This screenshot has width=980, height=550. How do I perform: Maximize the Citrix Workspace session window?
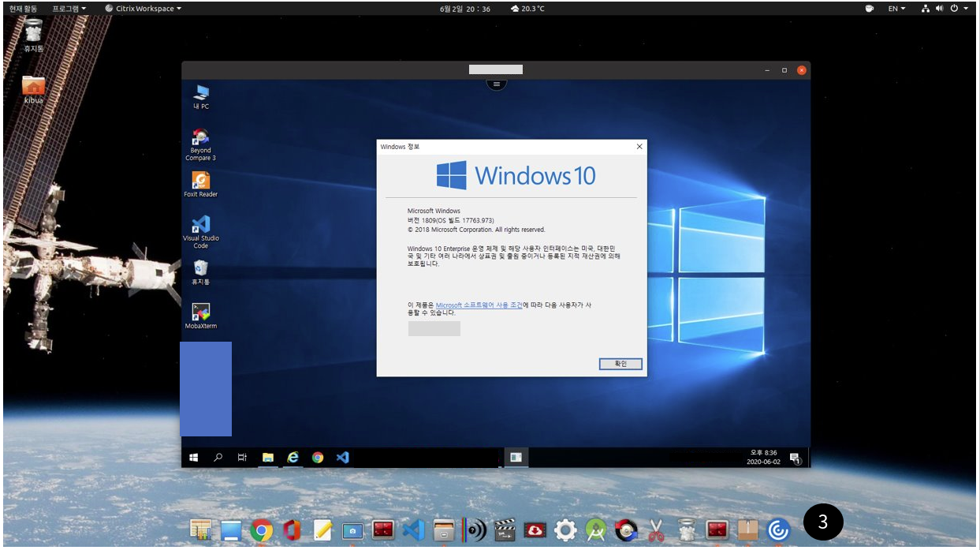tap(784, 70)
